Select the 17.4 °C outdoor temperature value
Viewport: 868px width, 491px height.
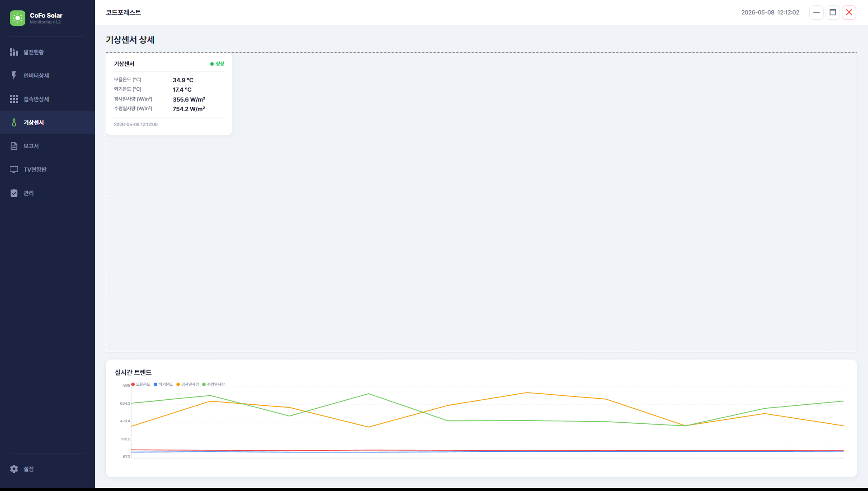click(x=182, y=89)
